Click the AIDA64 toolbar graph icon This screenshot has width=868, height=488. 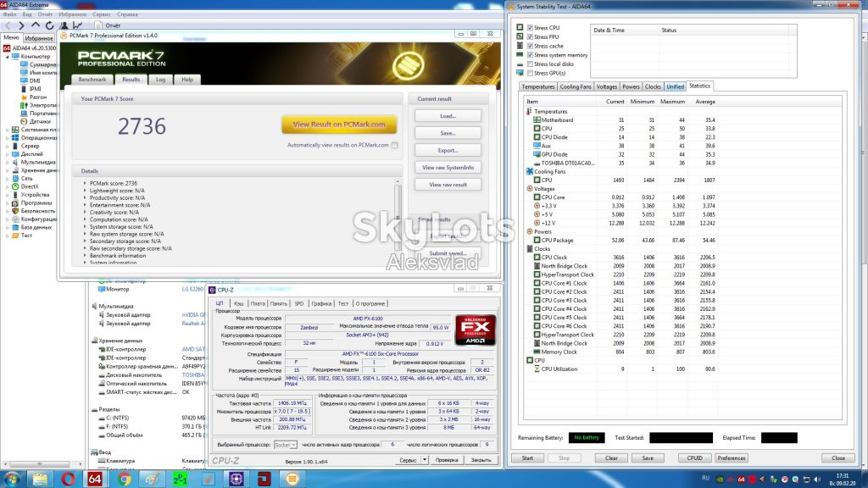77,25
